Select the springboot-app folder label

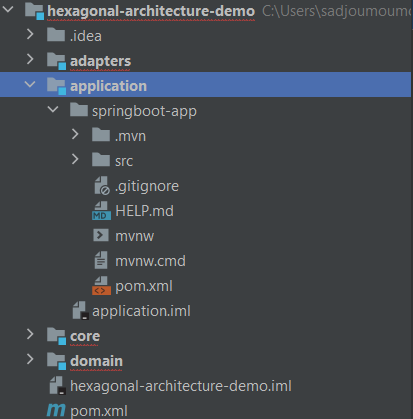[144, 111]
